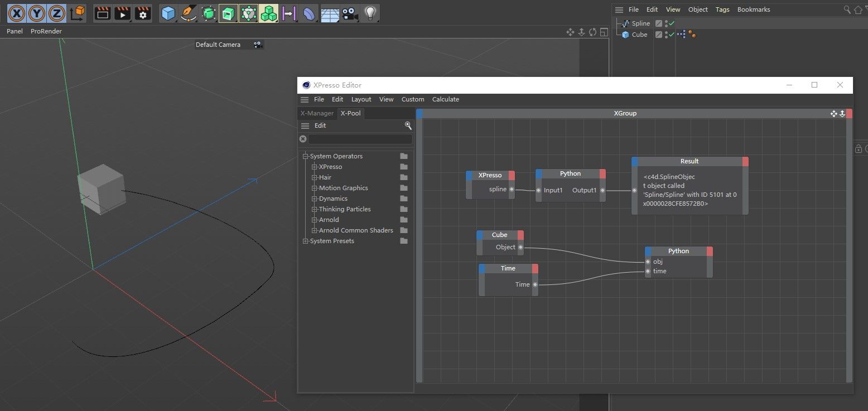The width and height of the screenshot is (868, 411).
Task: Toggle the X axis lock
Action: (x=17, y=12)
